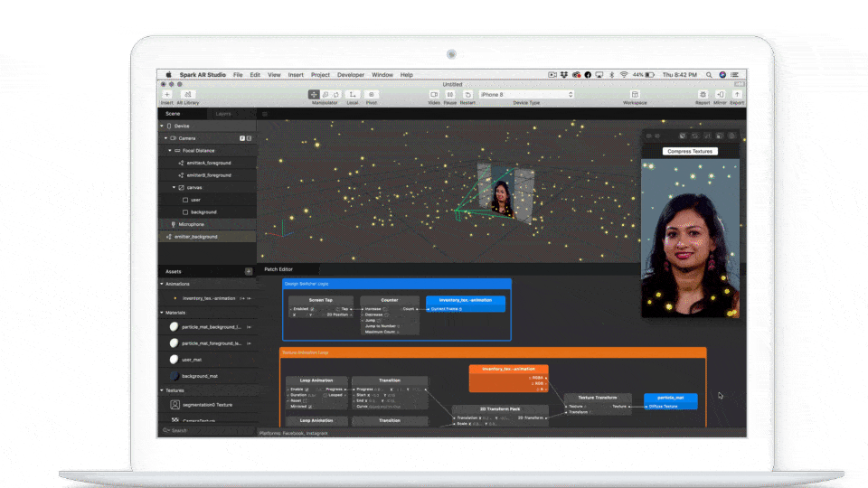Select the particle_mat patch
The width and height of the screenshot is (868, 488).
(x=670, y=401)
